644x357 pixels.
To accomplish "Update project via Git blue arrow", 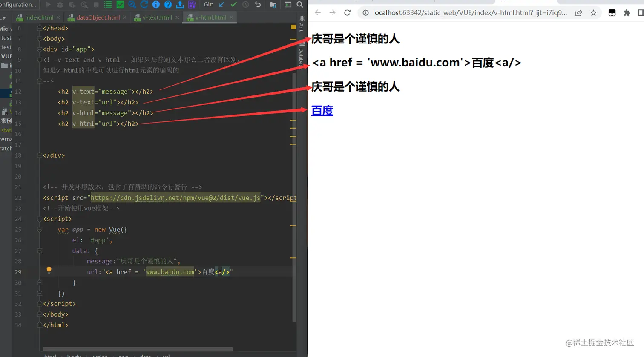I will pos(221,5).
